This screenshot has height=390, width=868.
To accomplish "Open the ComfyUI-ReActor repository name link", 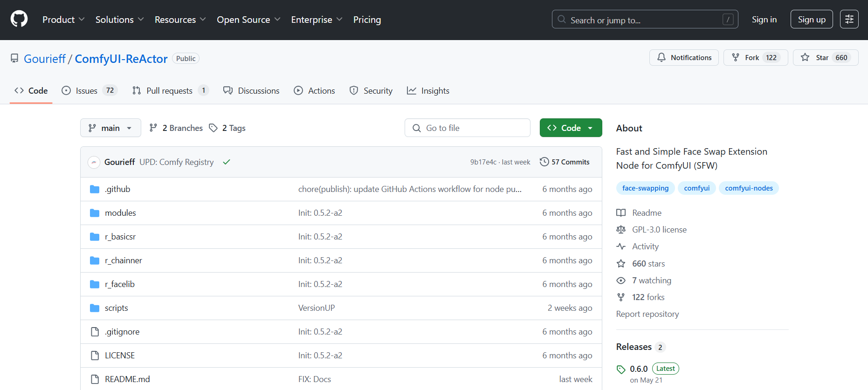I will click(121, 59).
